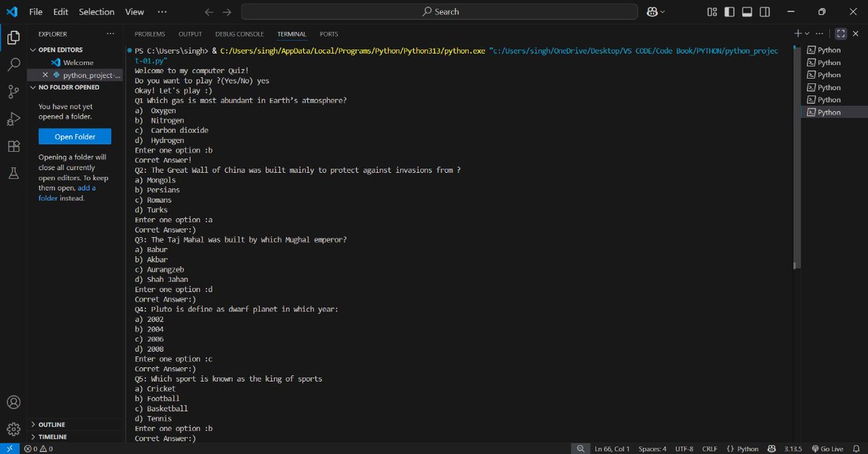The width and height of the screenshot is (868, 454).
Task: Open the Explorer view in activity bar
Action: pyautogui.click(x=13, y=38)
